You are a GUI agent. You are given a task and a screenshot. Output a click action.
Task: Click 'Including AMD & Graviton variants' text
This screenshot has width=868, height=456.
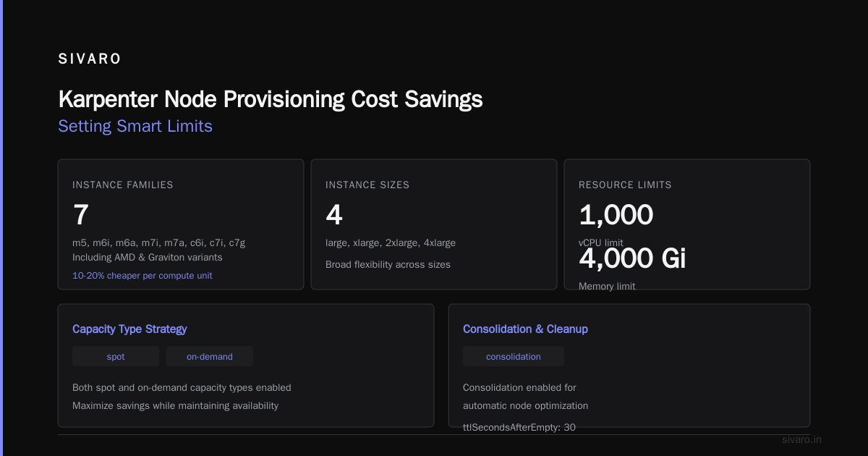click(x=148, y=257)
